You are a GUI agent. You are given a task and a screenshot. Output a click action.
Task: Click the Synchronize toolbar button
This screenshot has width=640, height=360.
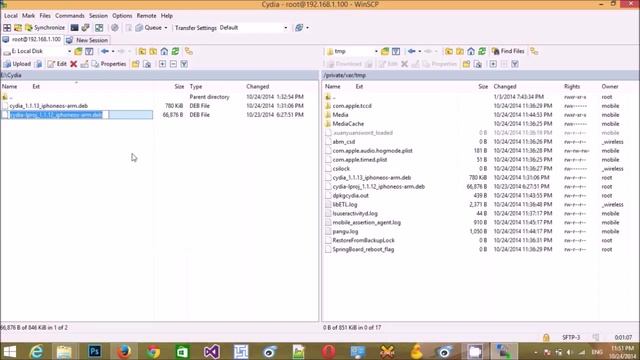[x=45, y=28]
